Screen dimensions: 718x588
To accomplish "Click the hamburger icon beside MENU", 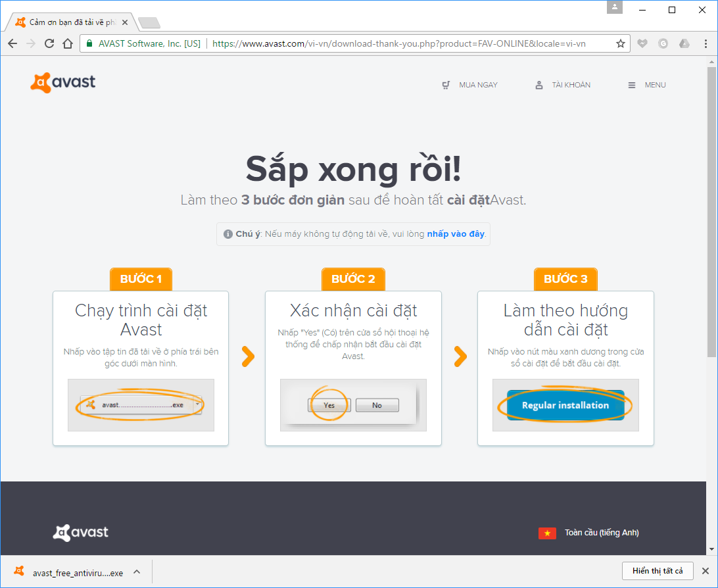I will [x=631, y=86].
